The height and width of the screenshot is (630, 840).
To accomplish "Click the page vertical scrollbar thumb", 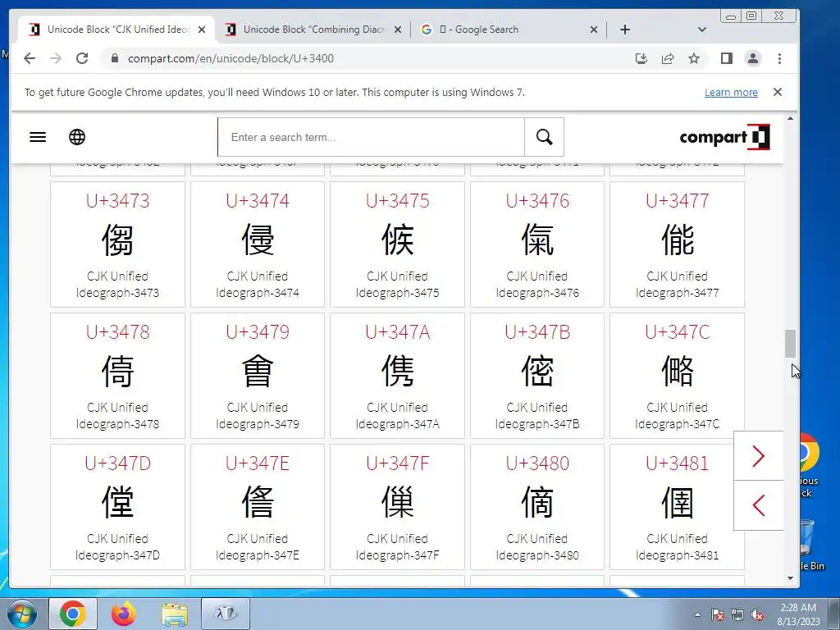I will tap(790, 344).
